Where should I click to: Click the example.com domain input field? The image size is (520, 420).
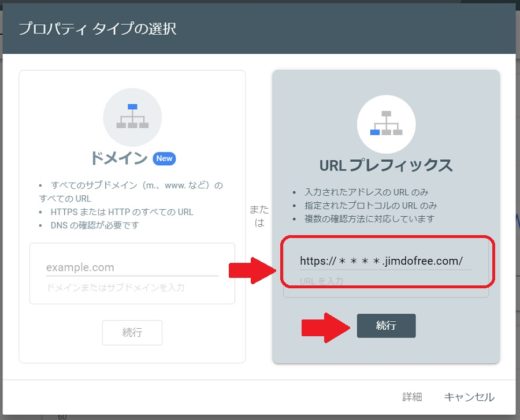132,268
